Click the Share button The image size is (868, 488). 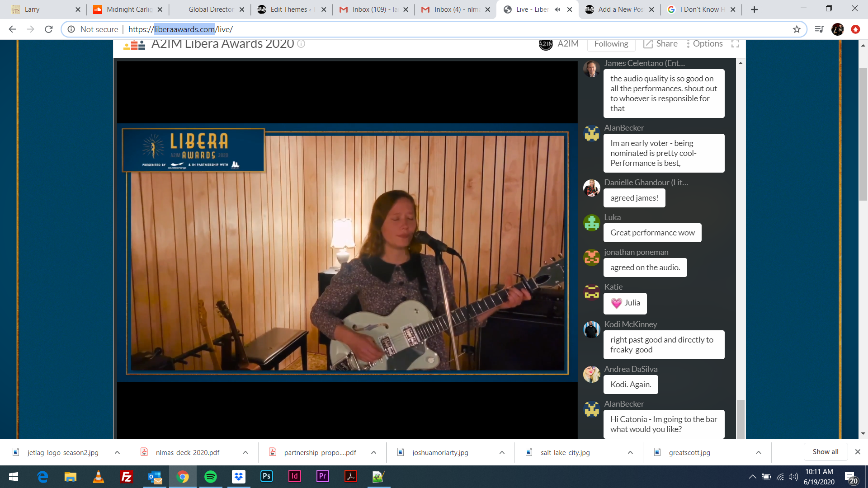660,44
